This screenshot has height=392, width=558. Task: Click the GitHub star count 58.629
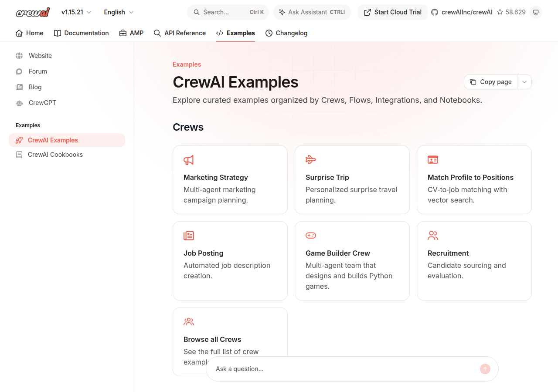(511, 12)
